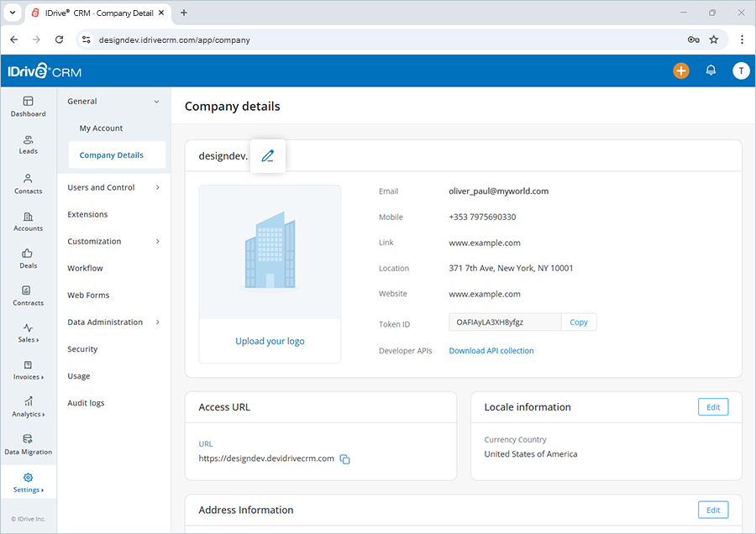
Task: Select the Leads sidebar icon
Action: coord(28,144)
